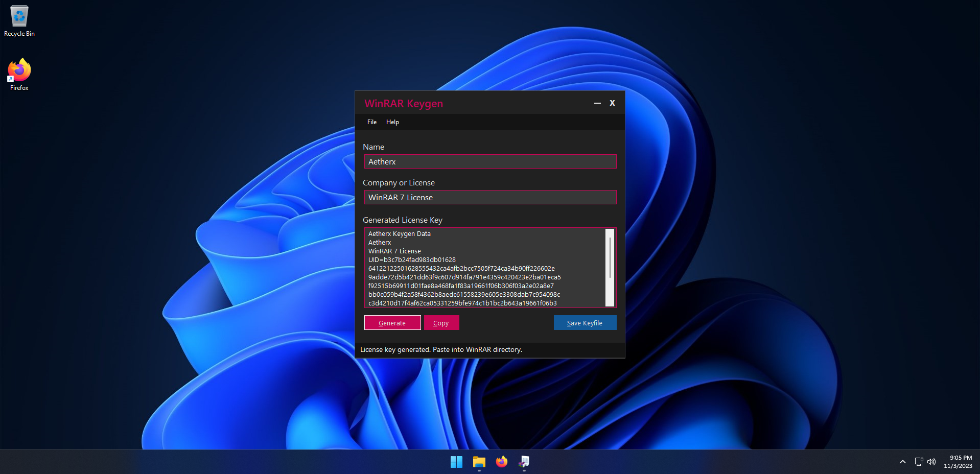
Task: Open File Explorer from the taskbar
Action: pos(479,462)
